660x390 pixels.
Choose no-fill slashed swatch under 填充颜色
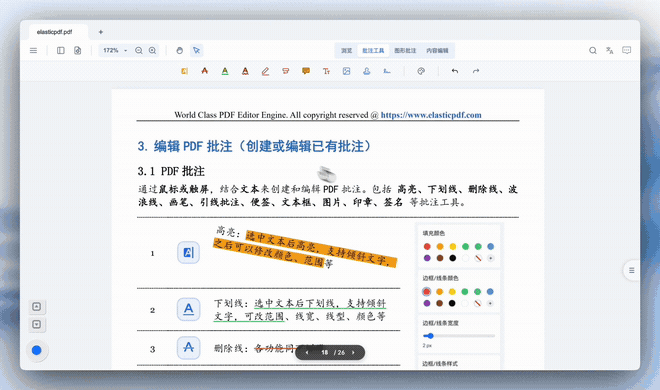478,258
